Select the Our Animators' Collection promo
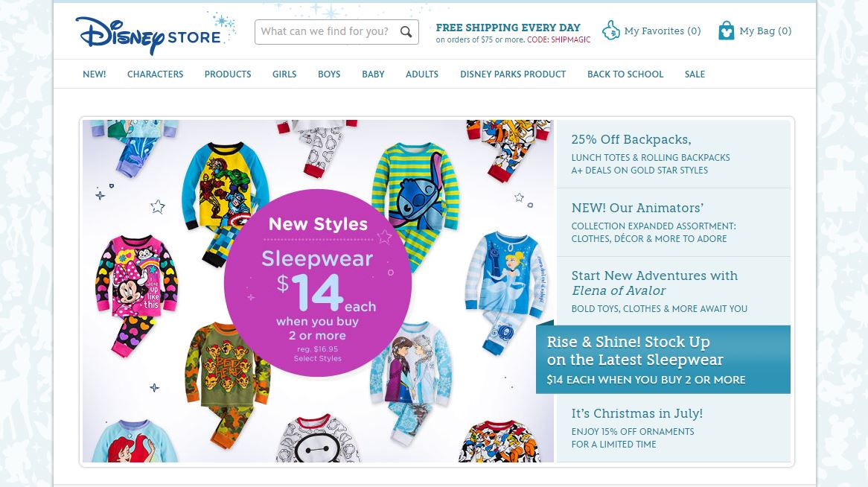Image resolution: width=868 pixels, height=487 pixels. click(x=674, y=222)
